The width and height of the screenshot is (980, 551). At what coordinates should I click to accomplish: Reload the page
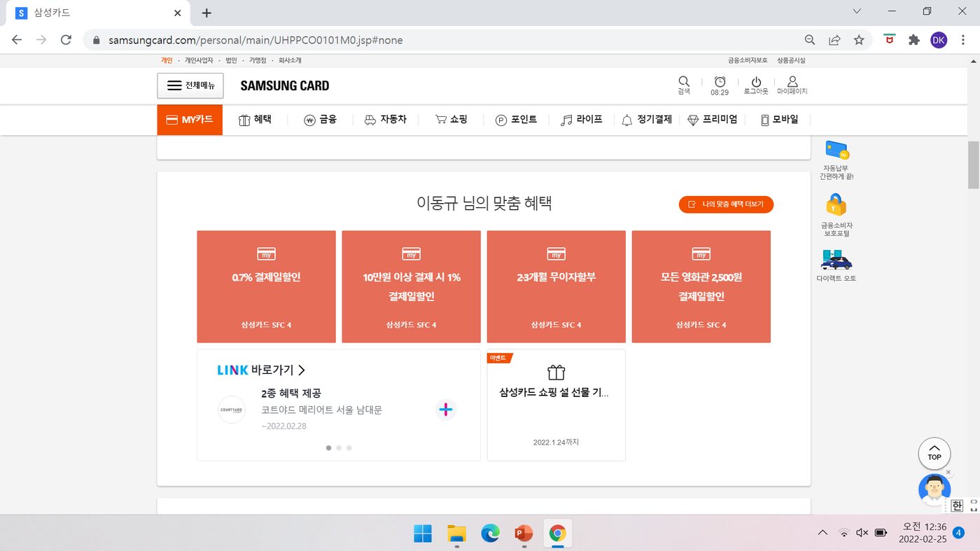point(66,40)
